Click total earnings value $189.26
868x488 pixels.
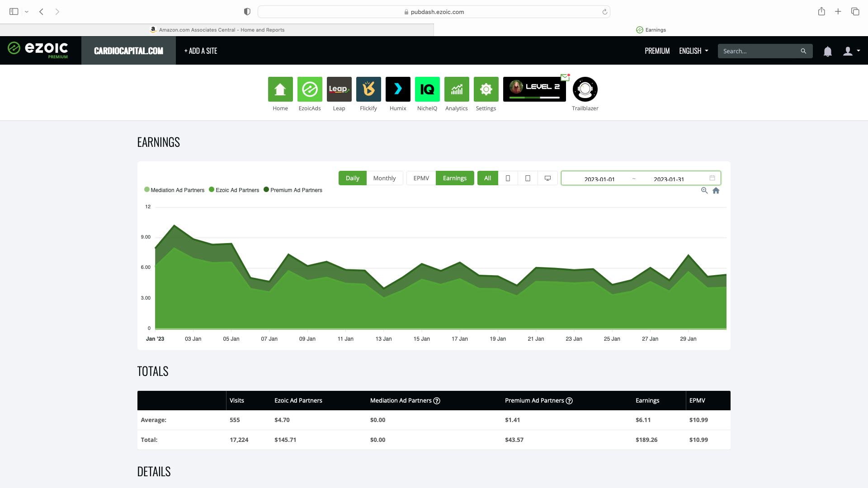tap(646, 440)
